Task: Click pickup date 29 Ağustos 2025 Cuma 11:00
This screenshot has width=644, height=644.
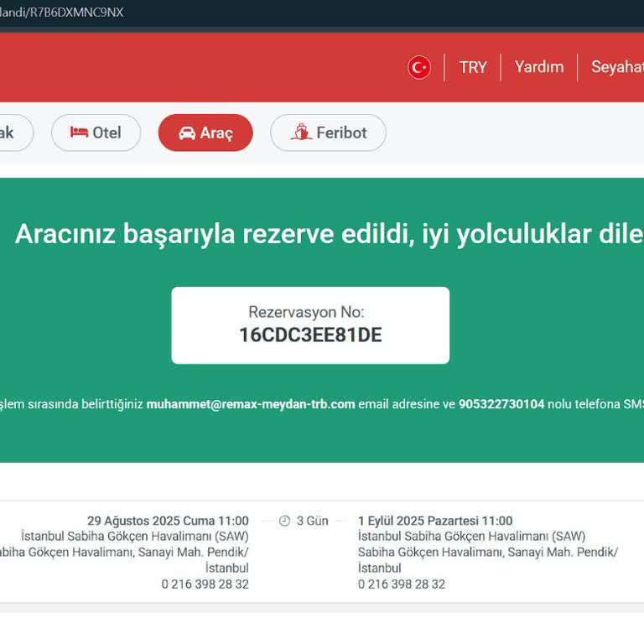Action: point(168,521)
